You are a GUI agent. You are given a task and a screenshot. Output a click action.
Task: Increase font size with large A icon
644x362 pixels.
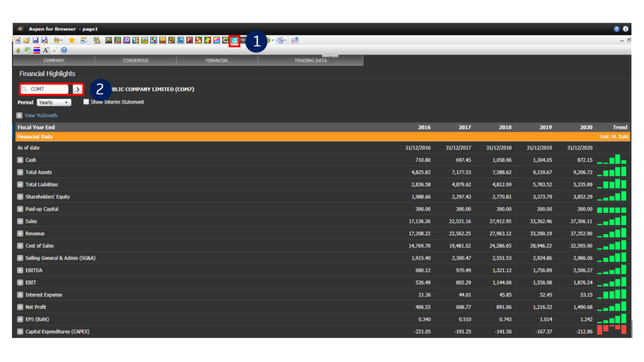click(46, 50)
